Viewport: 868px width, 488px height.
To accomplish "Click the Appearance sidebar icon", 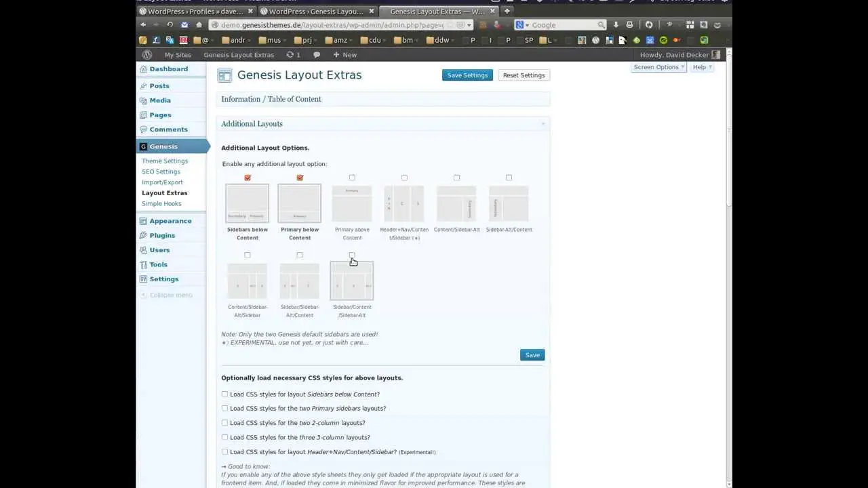I will coord(143,221).
